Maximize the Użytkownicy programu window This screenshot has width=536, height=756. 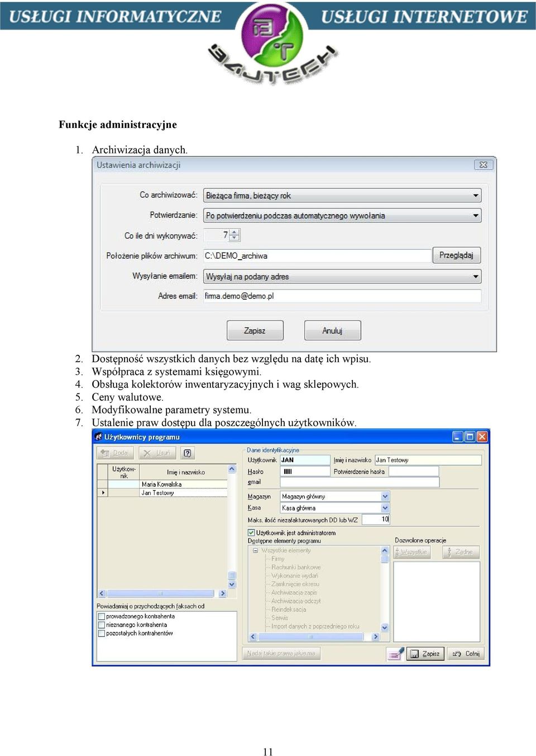(x=470, y=437)
